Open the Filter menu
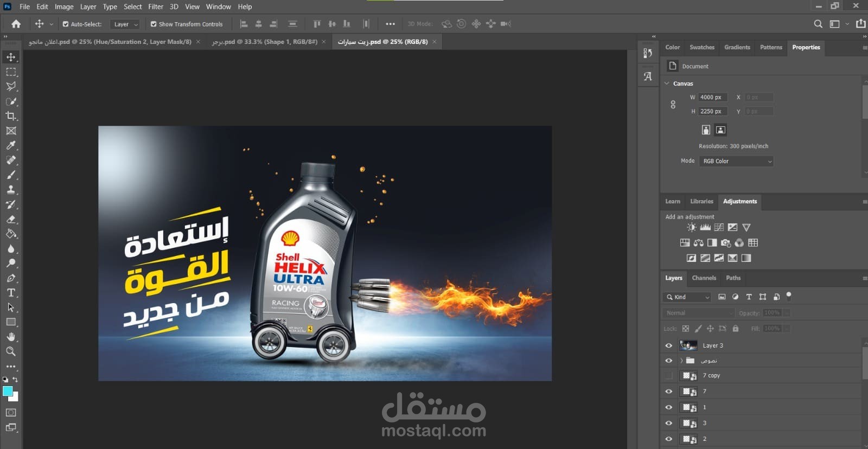The height and width of the screenshot is (449, 868). coord(156,7)
